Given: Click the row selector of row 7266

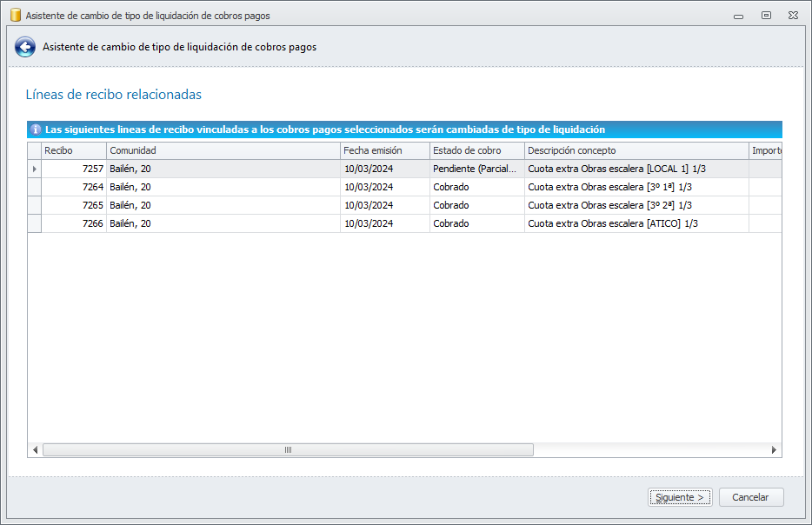Looking at the screenshot, I should (x=35, y=223).
